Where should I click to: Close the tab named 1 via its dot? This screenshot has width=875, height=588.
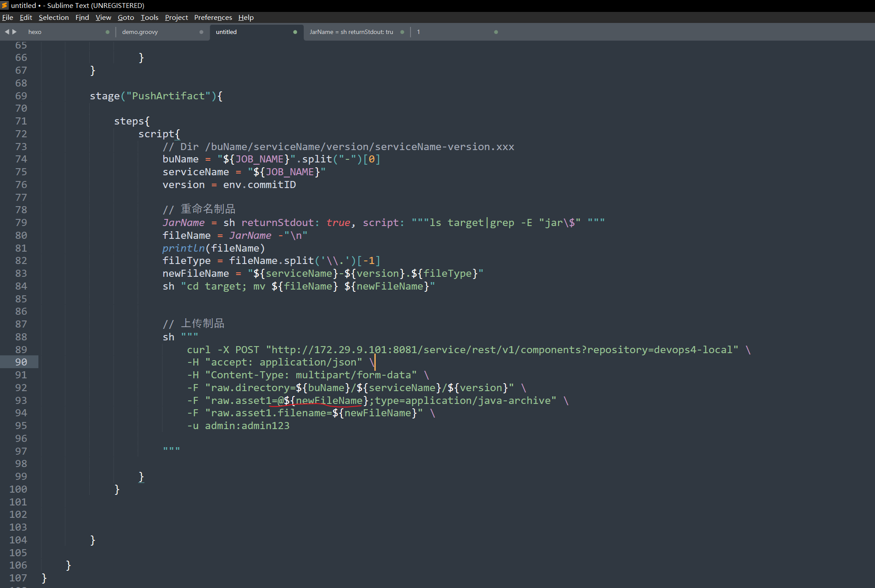tap(496, 32)
